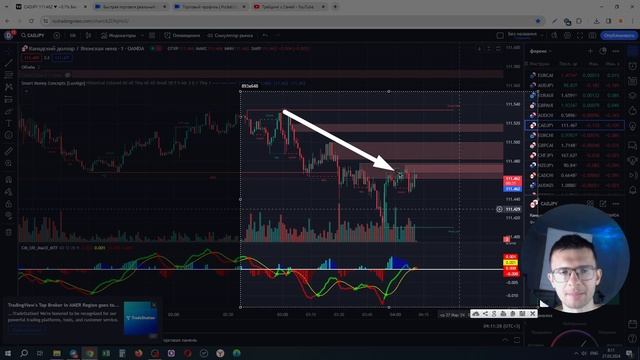
Task: Select the brush drawing tool
Action: click(9, 111)
